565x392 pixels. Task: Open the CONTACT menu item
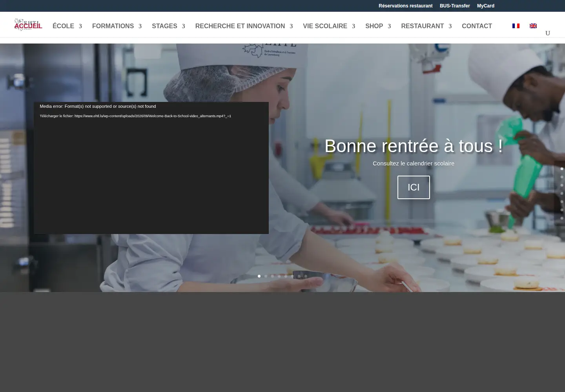point(477,26)
